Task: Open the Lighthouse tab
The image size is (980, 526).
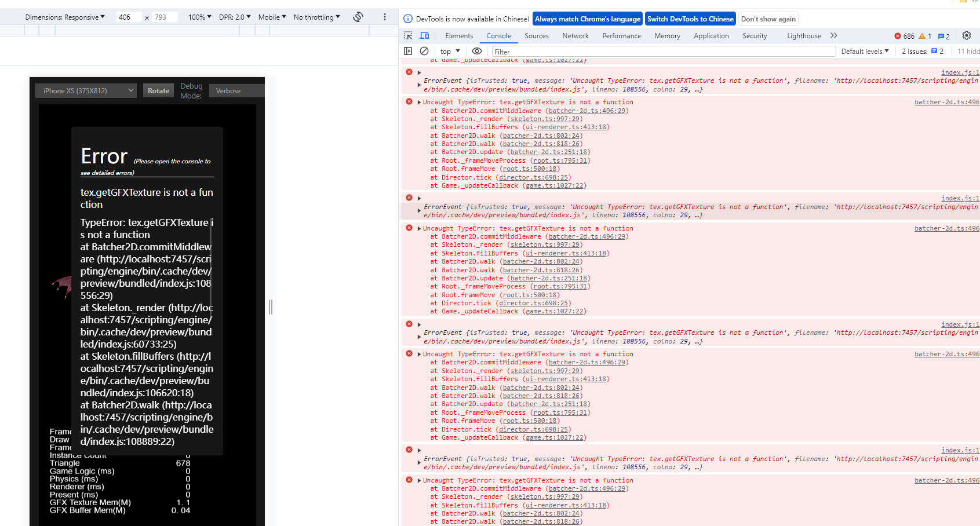Action: click(x=804, y=36)
